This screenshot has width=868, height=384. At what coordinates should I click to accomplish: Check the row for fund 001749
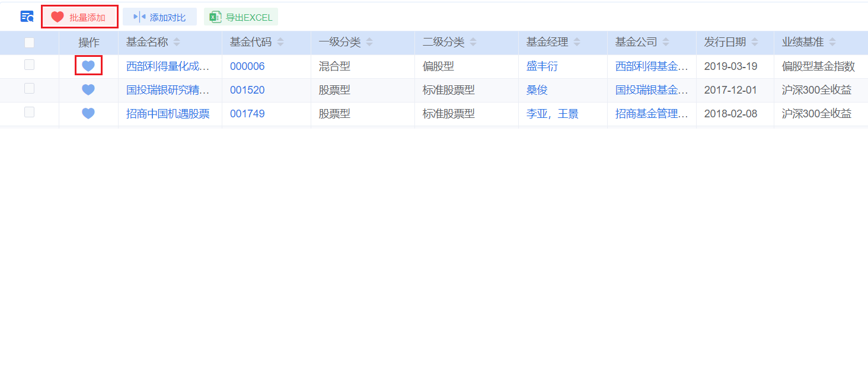[x=29, y=112]
